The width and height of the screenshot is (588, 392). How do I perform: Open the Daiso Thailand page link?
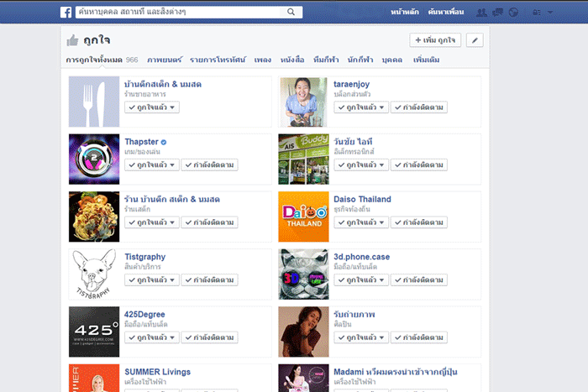pos(362,200)
